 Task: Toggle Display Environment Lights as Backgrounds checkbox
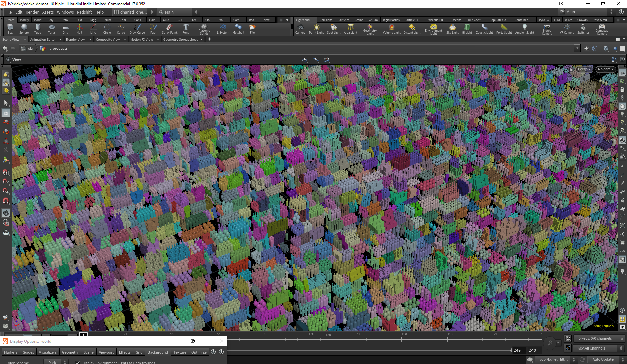click(78, 363)
